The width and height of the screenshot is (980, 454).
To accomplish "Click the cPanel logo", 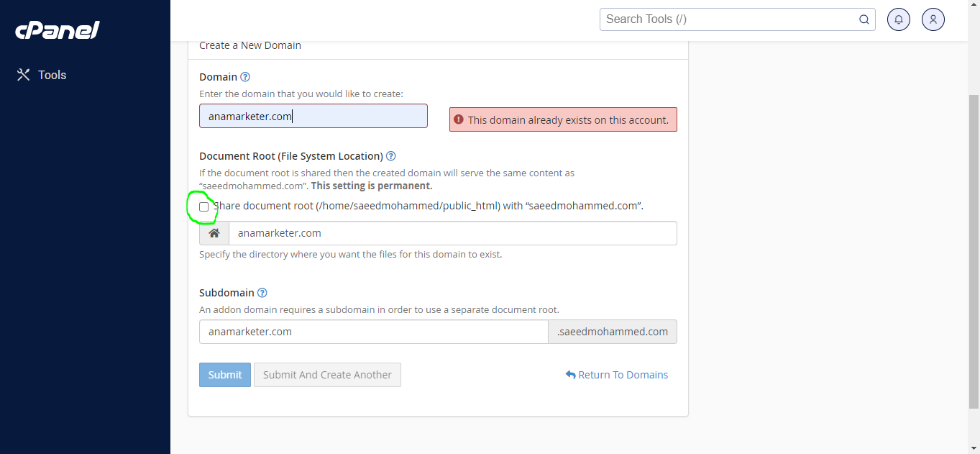I will [x=58, y=30].
